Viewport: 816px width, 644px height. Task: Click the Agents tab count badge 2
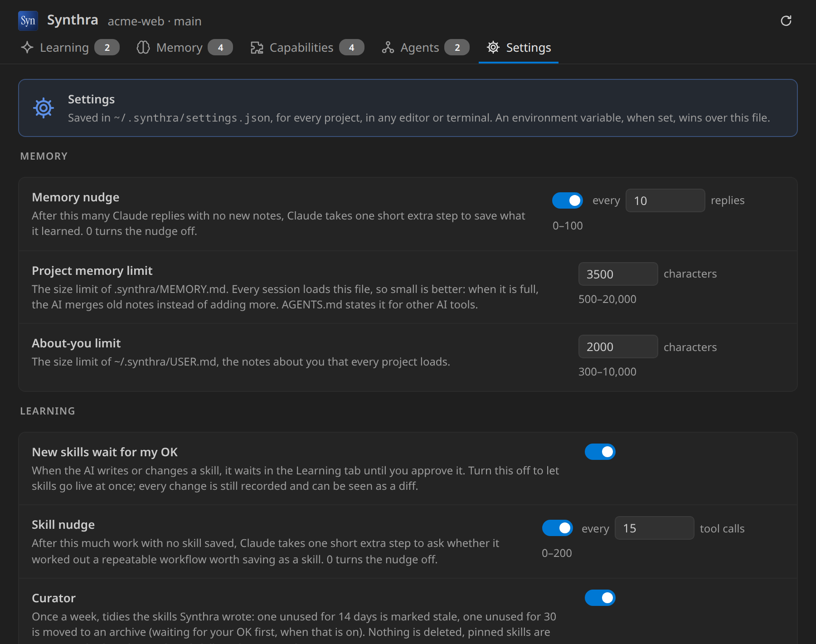coord(457,48)
